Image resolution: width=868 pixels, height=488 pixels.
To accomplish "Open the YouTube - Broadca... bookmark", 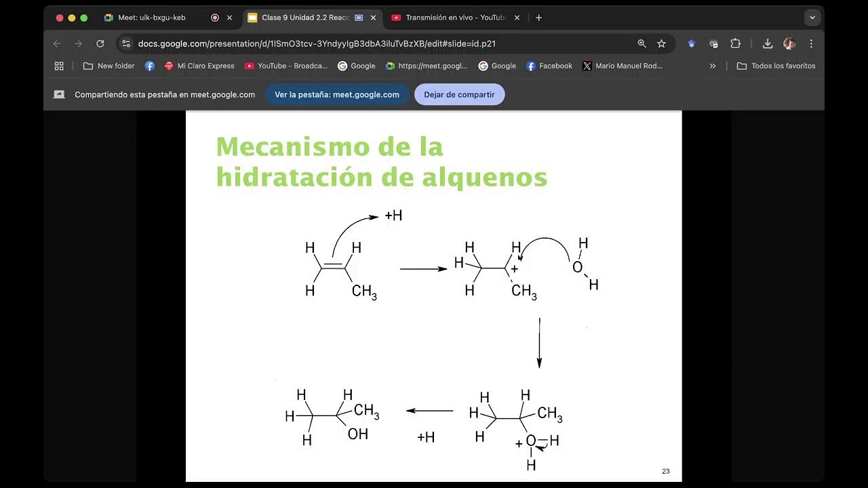I will (x=286, y=66).
